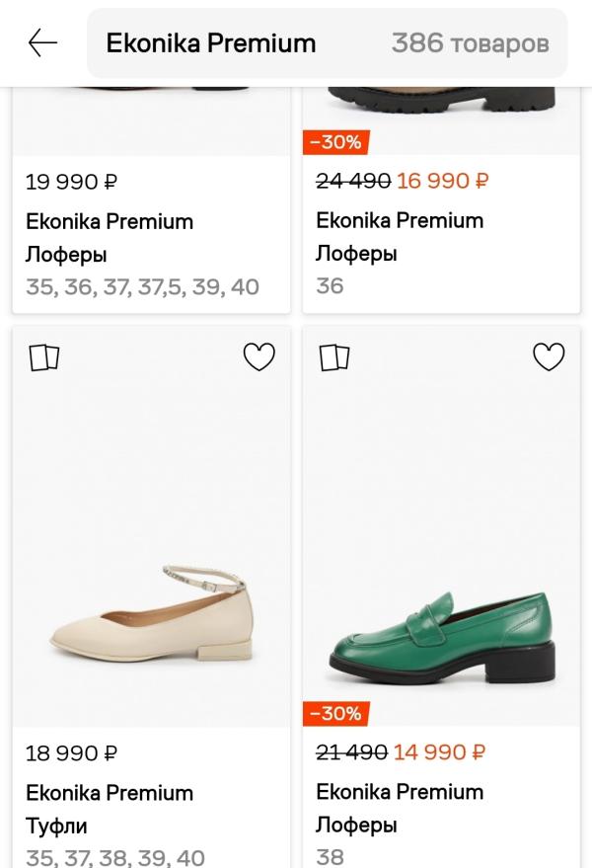Open Ekonika Premium Туфли product title
The width and height of the screenshot is (592, 868).
(x=109, y=809)
